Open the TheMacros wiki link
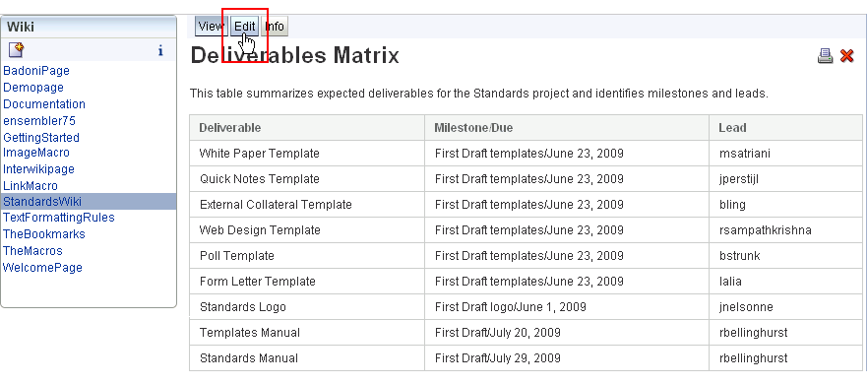The image size is (868, 384). click(x=32, y=250)
